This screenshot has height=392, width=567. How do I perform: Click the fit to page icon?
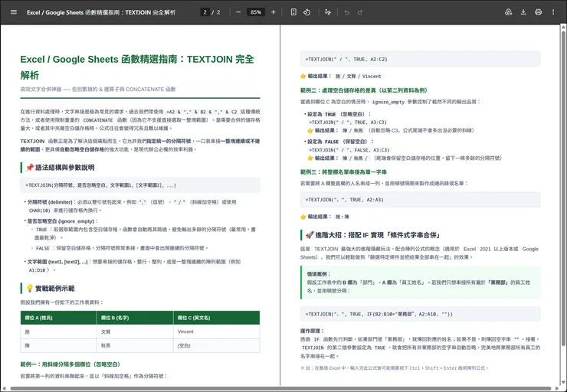[293, 12]
